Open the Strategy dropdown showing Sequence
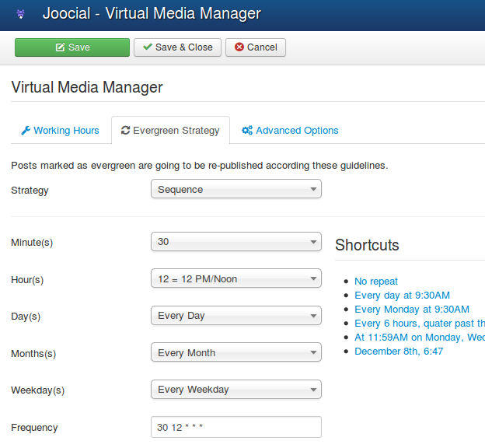 pyautogui.click(x=236, y=189)
